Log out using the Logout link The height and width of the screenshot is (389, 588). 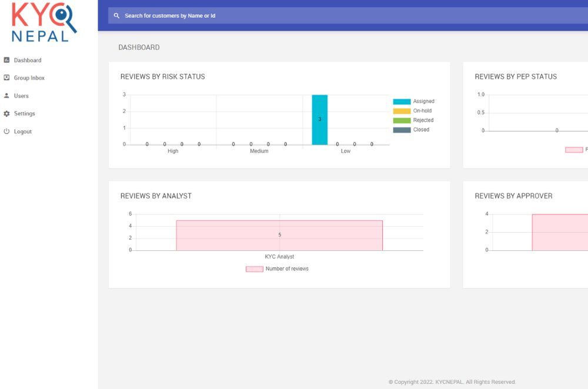[23, 132]
